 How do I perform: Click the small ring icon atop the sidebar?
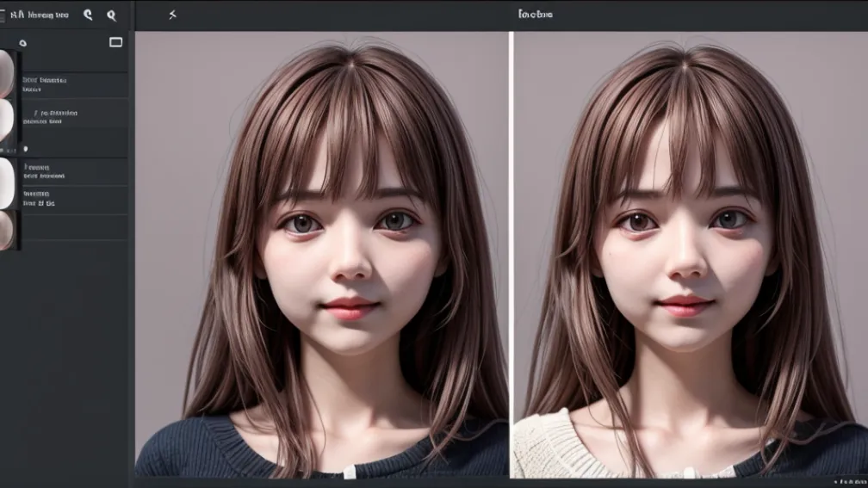tap(22, 43)
